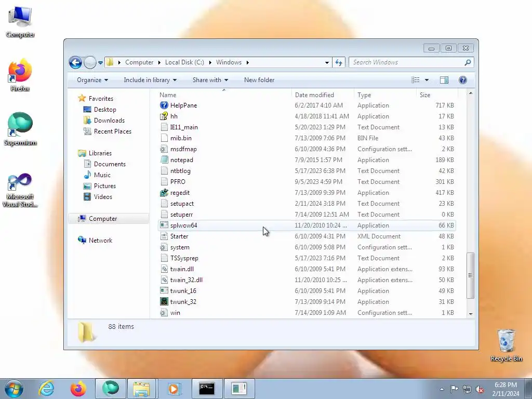Click the scroll up arrow of file list
The image size is (532, 399).
click(470, 94)
